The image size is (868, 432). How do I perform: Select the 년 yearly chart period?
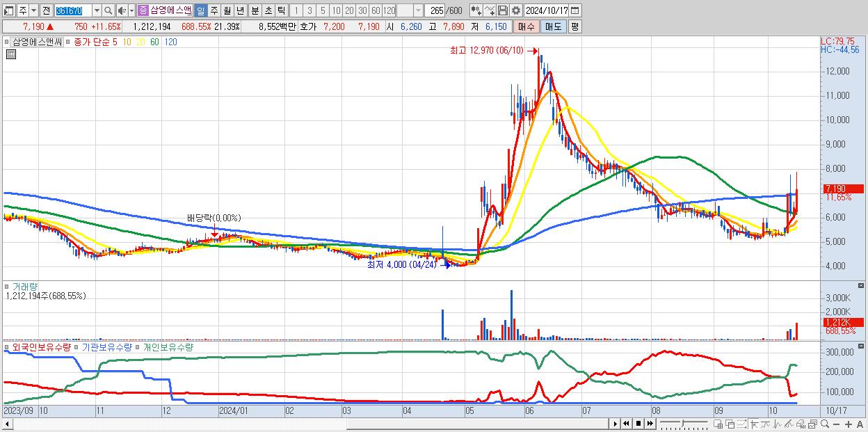(240, 10)
